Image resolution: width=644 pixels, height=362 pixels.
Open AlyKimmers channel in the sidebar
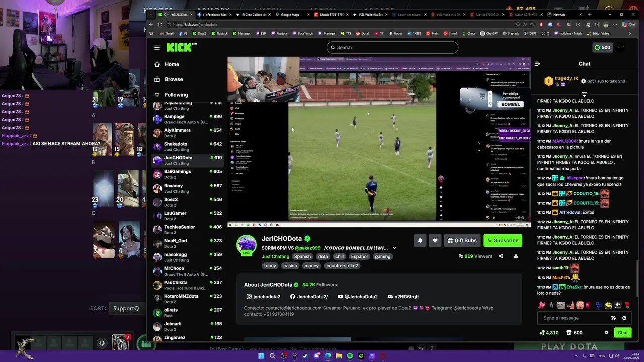[188, 133]
